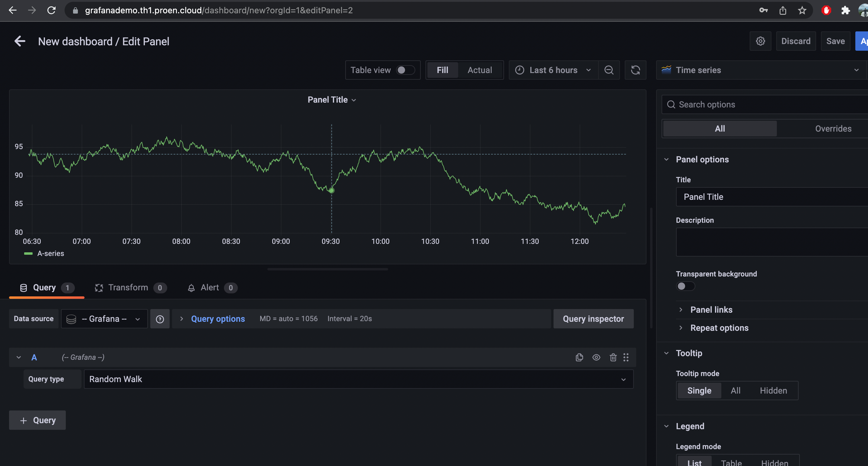Toggle the Table view switch
The width and height of the screenshot is (868, 466).
pyautogui.click(x=405, y=70)
